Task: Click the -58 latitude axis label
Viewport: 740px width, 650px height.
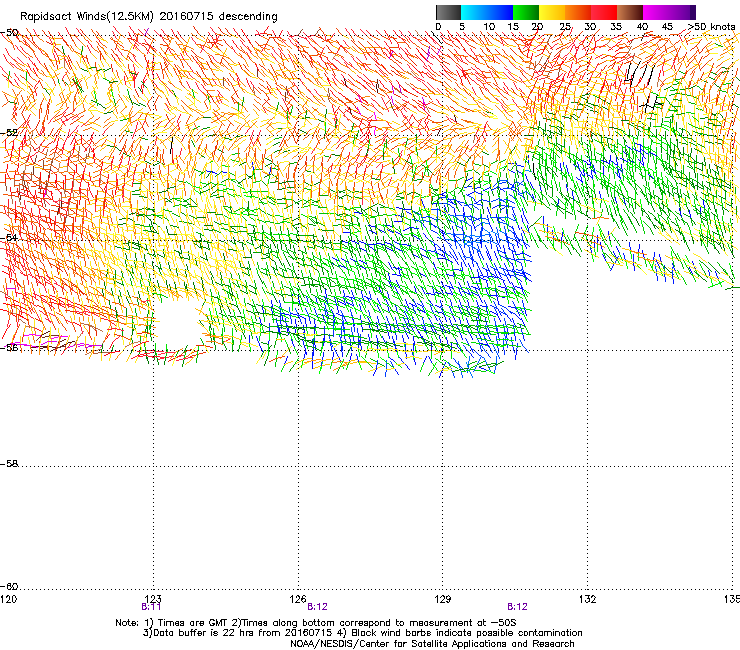Action: (9, 464)
